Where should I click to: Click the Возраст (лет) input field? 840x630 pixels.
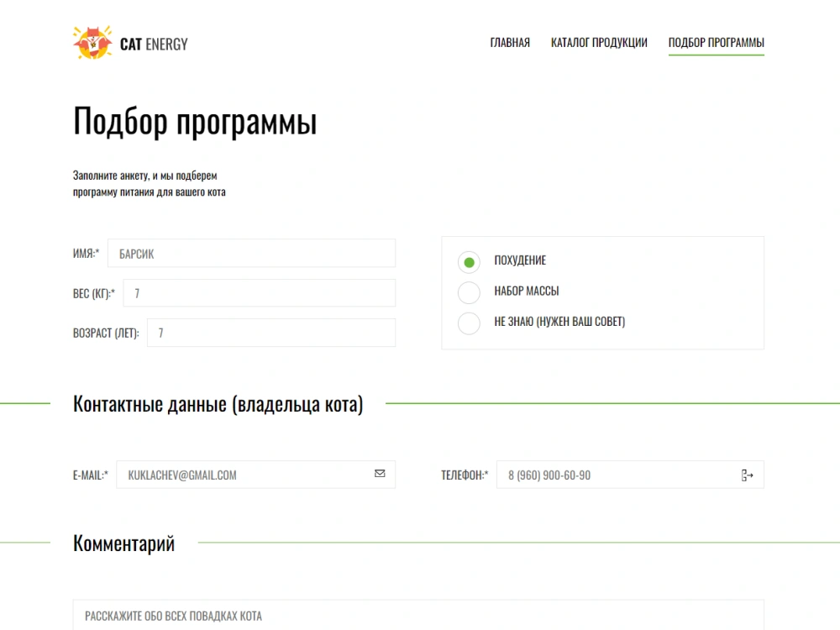coord(271,333)
